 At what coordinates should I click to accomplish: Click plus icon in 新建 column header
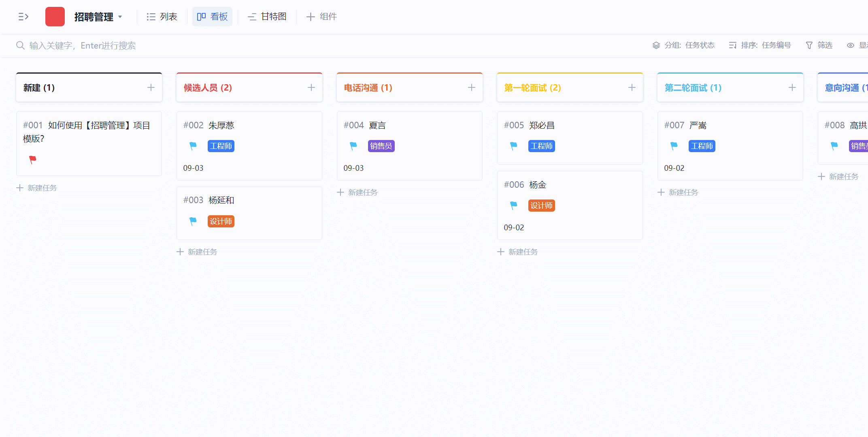[x=151, y=87]
